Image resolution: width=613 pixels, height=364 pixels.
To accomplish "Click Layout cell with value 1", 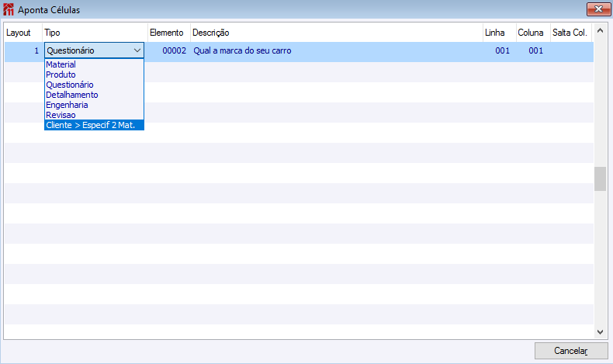I will pos(36,50).
